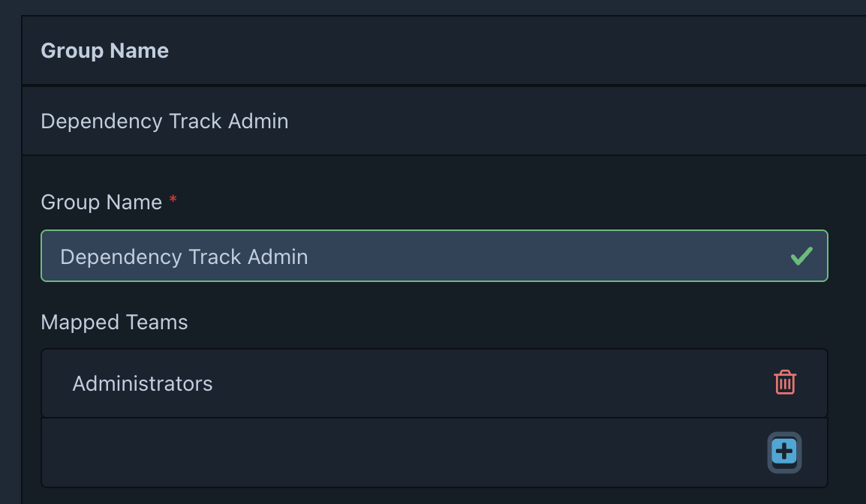Add a mapped team with plus icon

tap(784, 451)
